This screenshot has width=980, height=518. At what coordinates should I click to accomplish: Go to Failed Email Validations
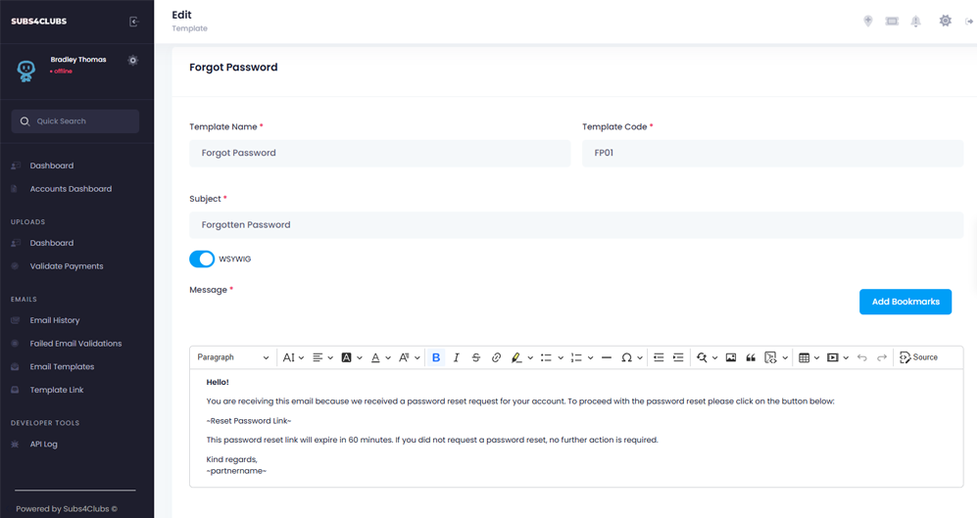click(75, 344)
